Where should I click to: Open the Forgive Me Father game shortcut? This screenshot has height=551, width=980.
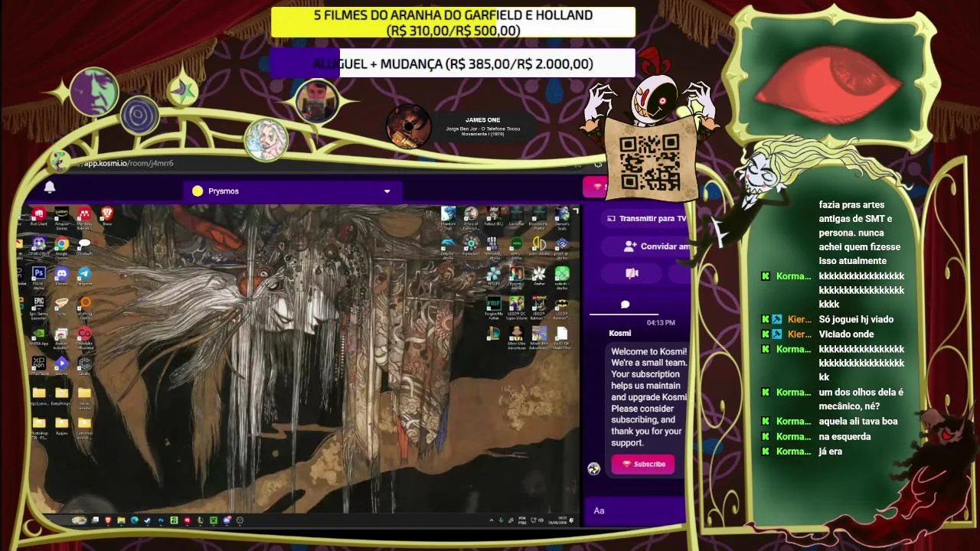[x=494, y=308]
